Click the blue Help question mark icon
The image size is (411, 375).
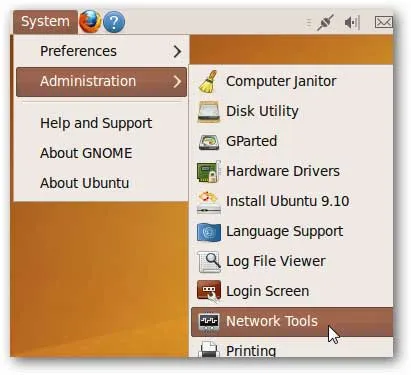[x=114, y=22]
